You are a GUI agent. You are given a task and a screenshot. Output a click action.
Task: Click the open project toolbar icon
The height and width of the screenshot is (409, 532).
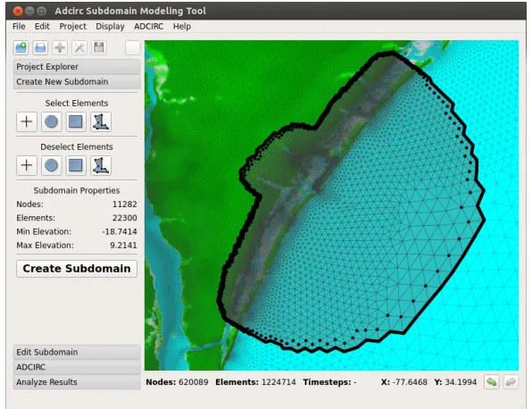coord(40,47)
